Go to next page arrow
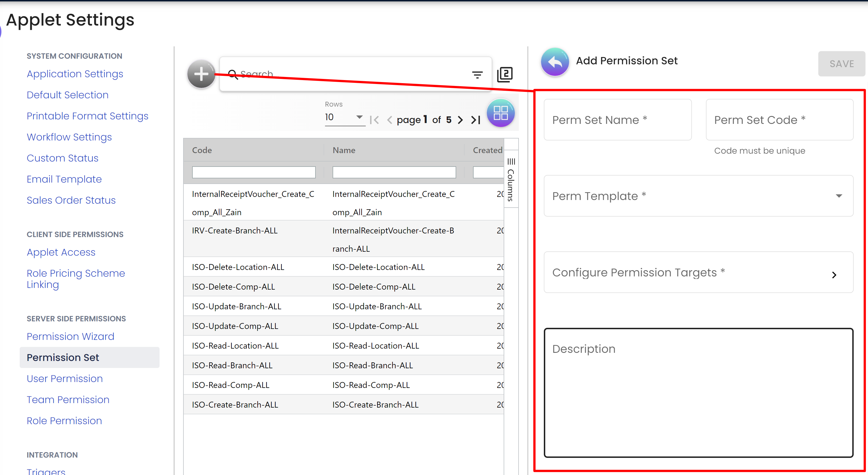 pos(460,120)
